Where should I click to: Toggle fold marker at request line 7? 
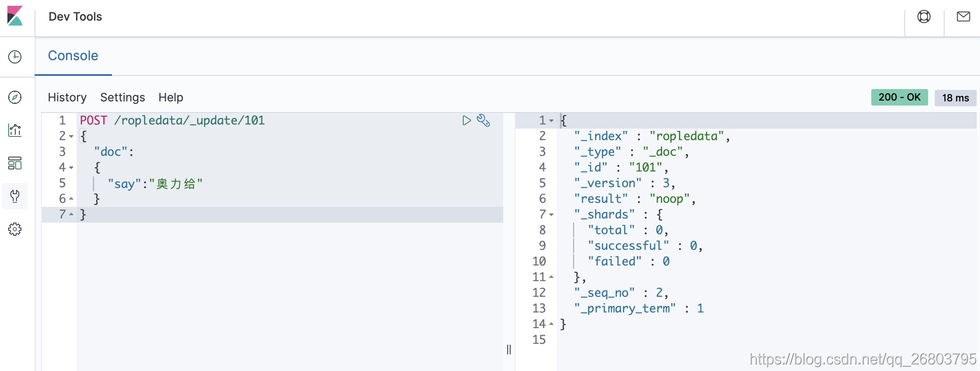(71, 214)
